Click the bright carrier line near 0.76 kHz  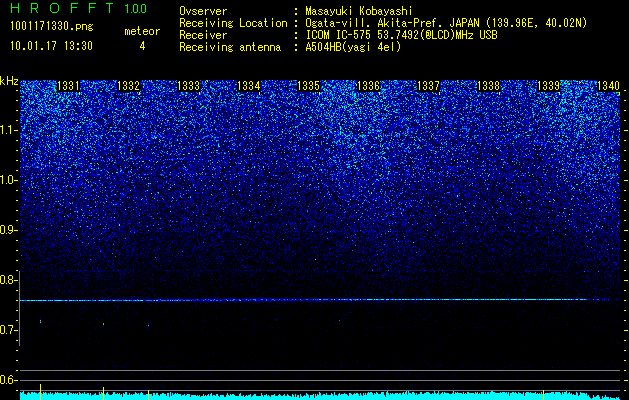tap(315, 300)
